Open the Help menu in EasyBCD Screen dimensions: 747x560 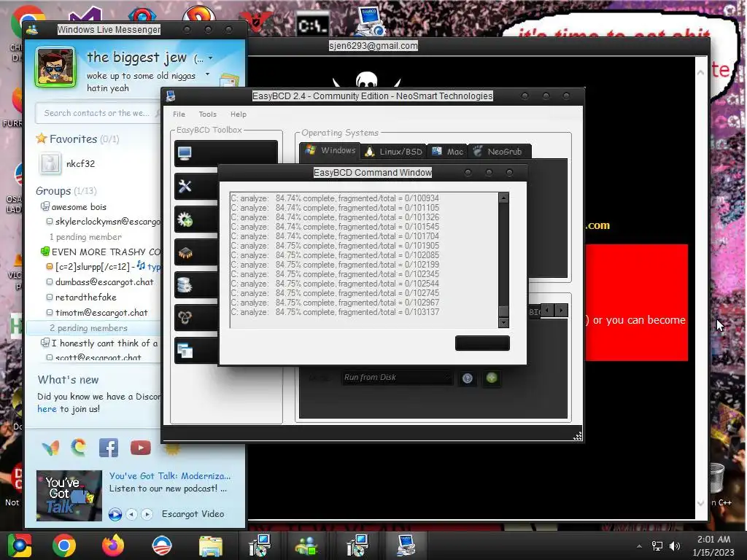239,114
